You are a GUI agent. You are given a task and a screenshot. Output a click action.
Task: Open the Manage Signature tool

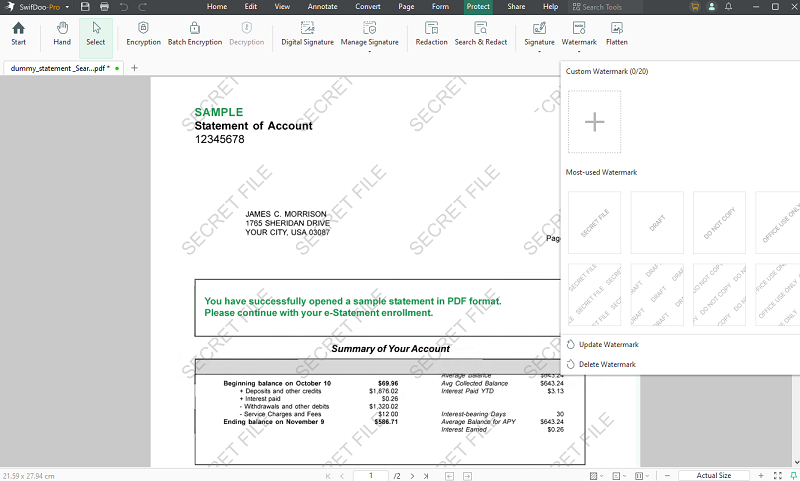point(369,34)
